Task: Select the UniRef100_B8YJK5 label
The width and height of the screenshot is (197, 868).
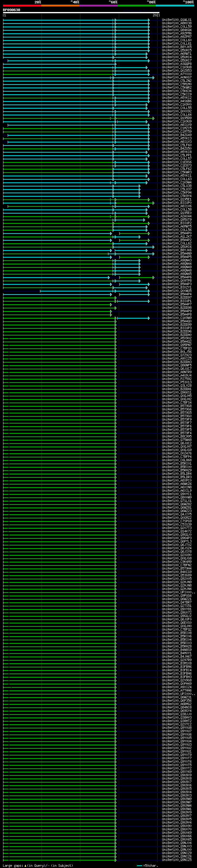Action: (177, 47)
